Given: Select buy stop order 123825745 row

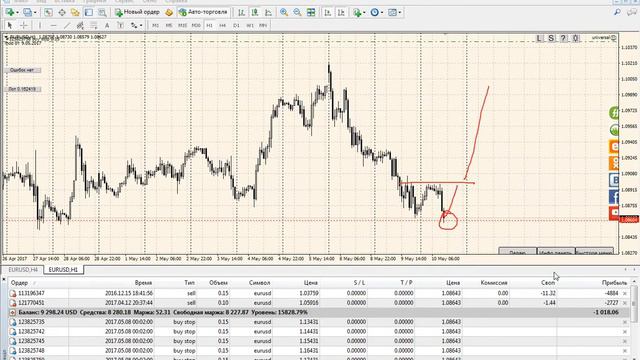Looking at the screenshot, I should click(318, 341).
